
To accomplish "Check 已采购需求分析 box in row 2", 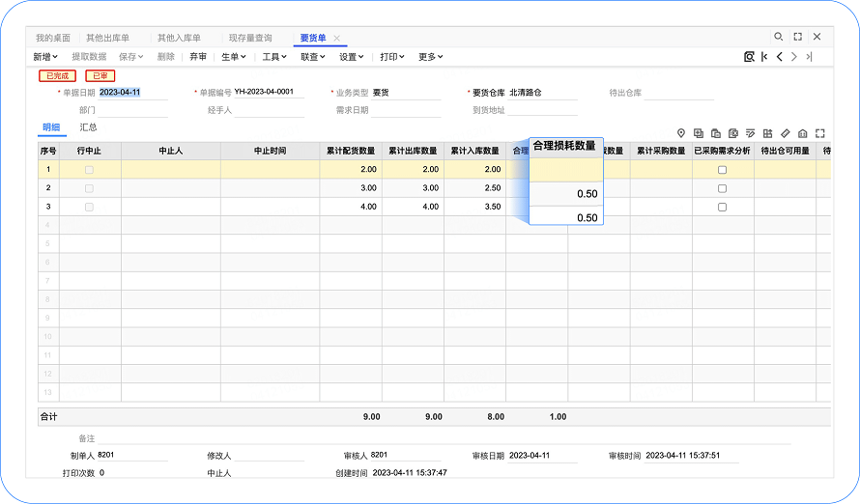I will 722,188.
